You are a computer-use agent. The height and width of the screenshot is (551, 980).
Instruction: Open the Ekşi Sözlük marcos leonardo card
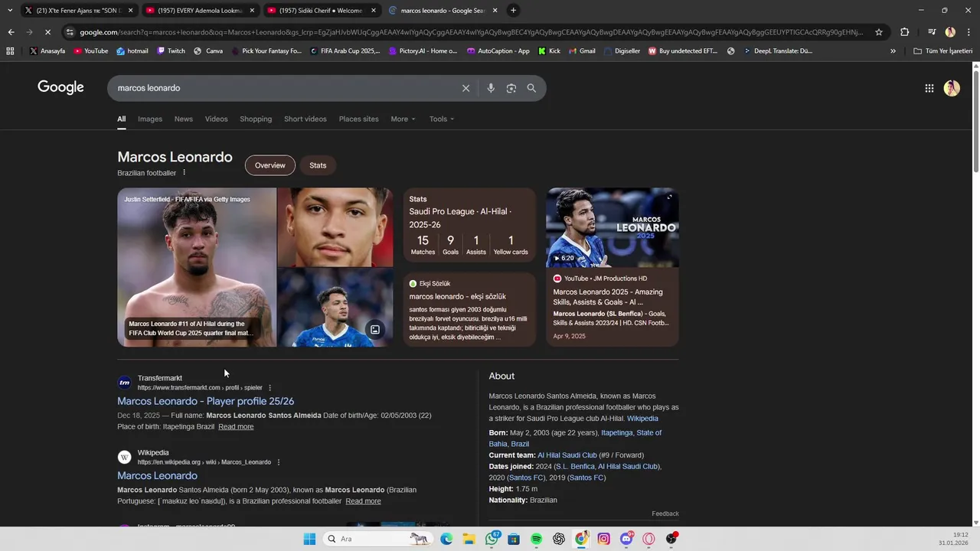(x=469, y=310)
